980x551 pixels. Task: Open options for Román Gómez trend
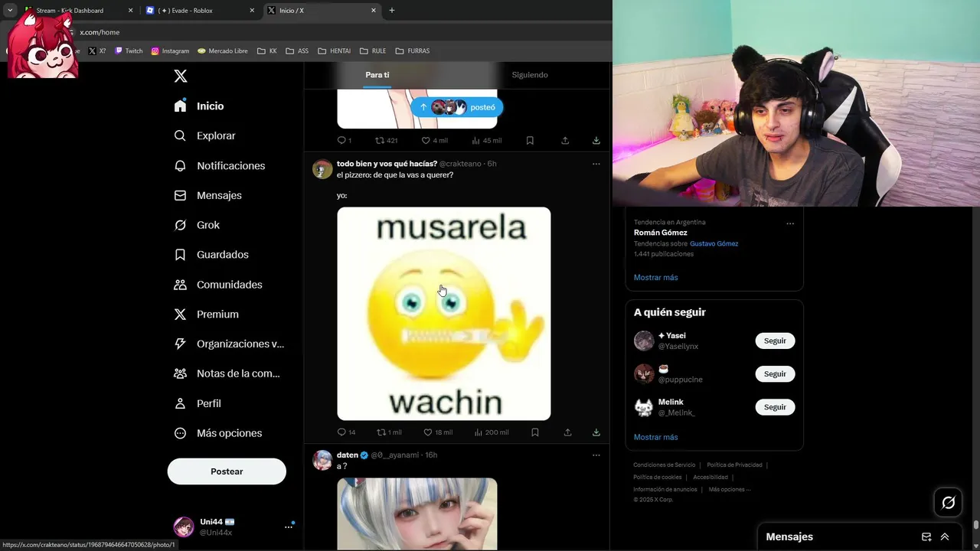click(790, 223)
